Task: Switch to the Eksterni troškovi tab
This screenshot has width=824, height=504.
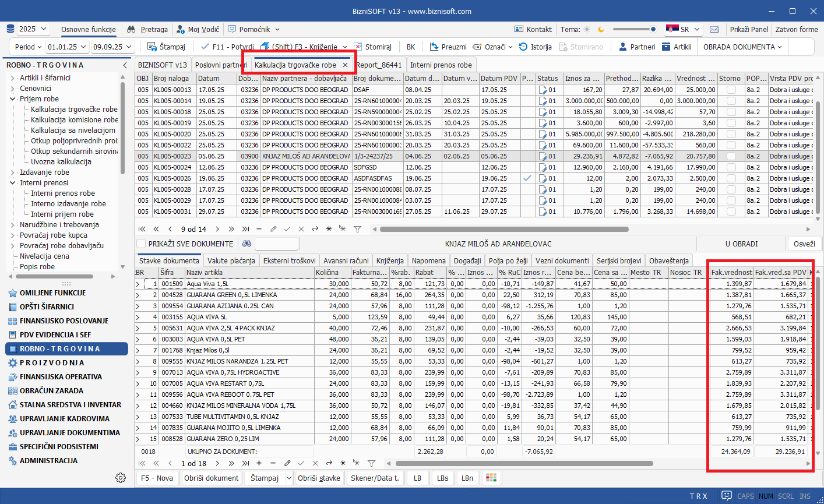Action: [x=289, y=260]
